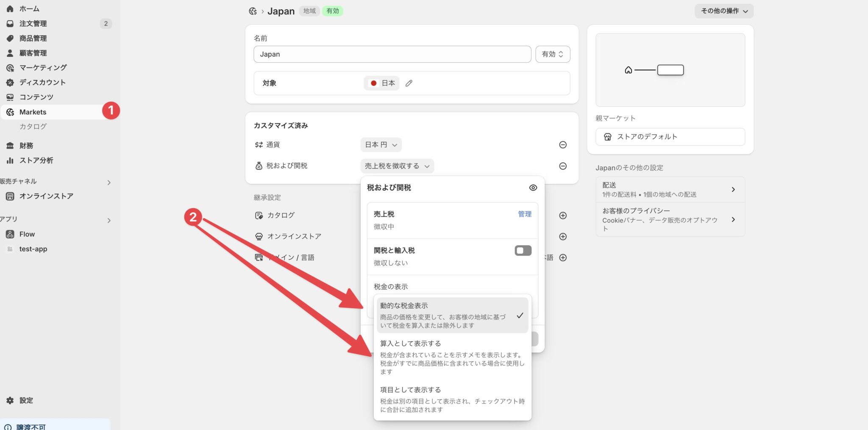This screenshot has width=868, height=430.
Task: Open the Markets section in the sidebar
Action: 32,112
